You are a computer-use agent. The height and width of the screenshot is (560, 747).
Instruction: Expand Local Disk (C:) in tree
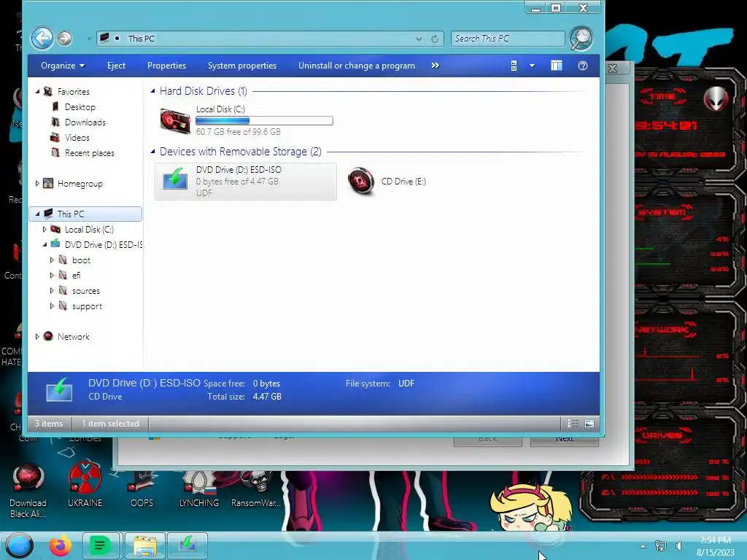(44, 230)
